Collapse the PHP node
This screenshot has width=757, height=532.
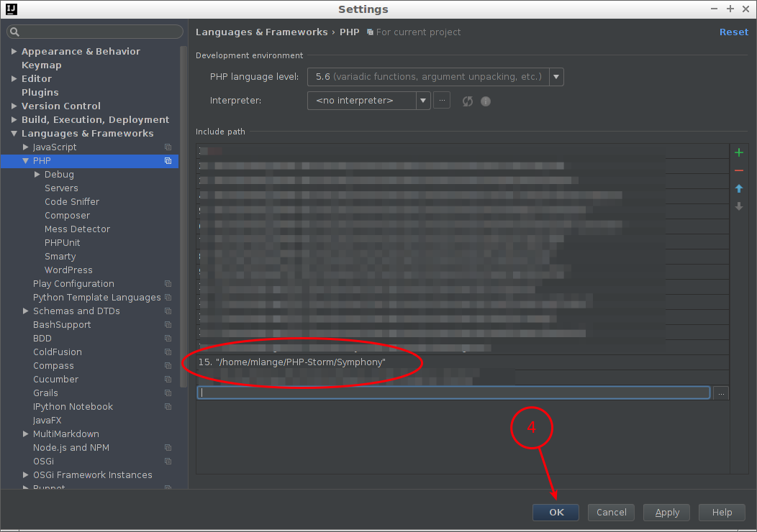(x=26, y=160)
